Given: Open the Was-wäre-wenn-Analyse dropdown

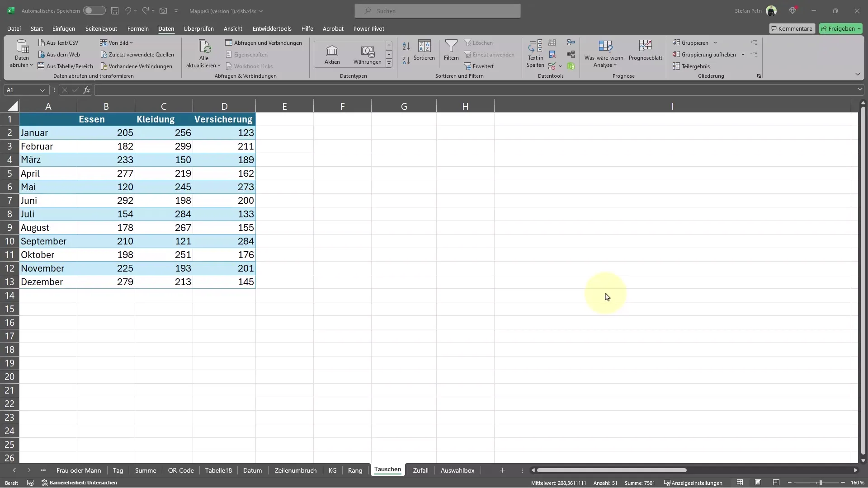Looking at the screenshot, I should (605, 54).
